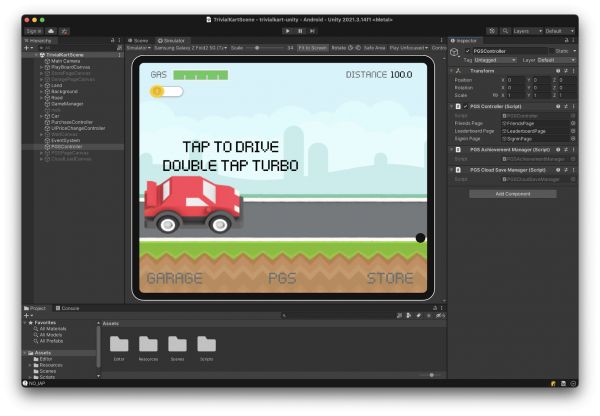600x416 pixels.
Task: Toggle the Static checkbox label
Action: 562,51
